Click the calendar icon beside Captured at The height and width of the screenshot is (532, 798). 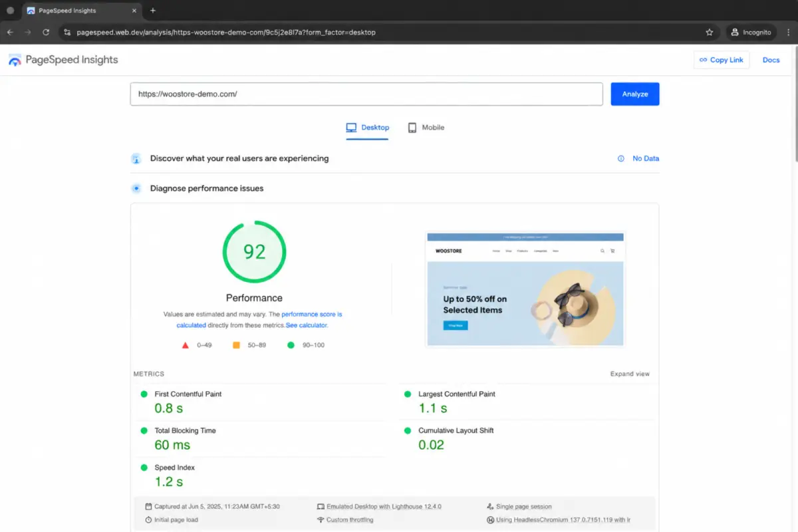point(148,507)
